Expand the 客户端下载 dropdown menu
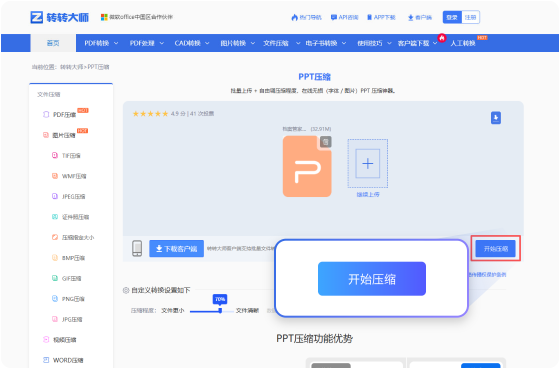The image size is (560, 369). coord(417,43)
